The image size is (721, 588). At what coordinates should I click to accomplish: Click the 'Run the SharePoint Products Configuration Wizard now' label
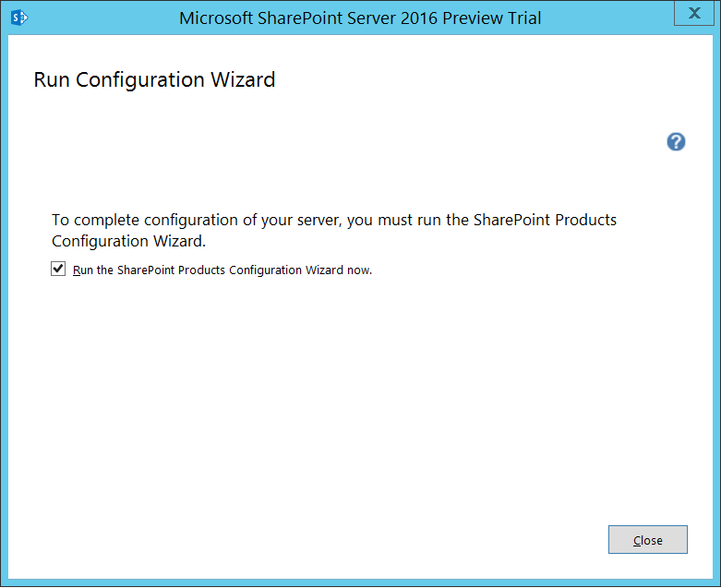coord(222,270)
